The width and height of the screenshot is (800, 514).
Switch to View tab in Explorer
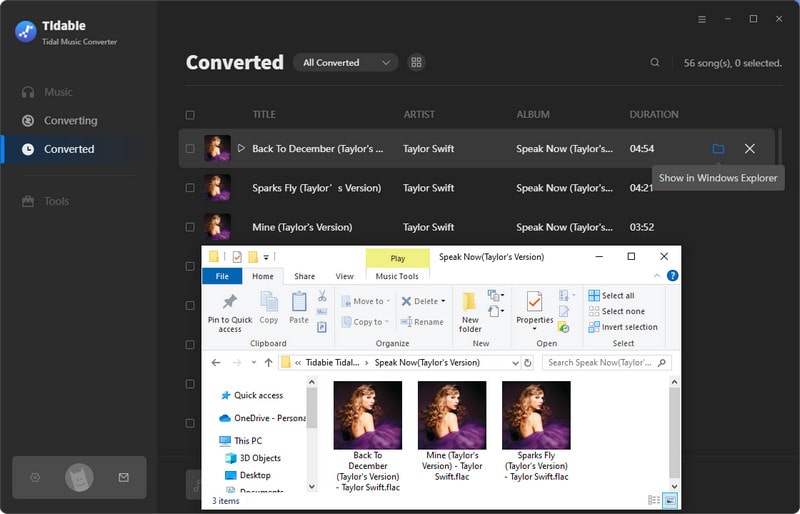[344, 276]
